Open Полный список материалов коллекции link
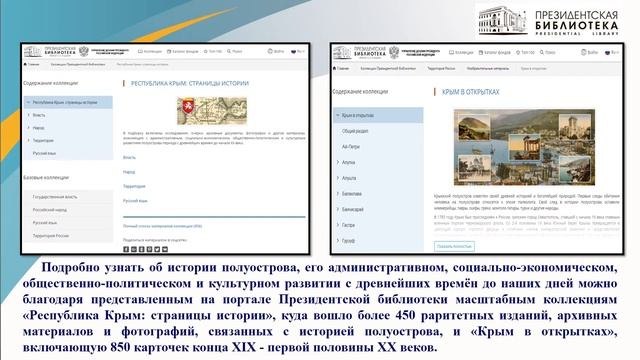Screen dimensions: 640x360 pyautogui.click(x=162, y=226)
